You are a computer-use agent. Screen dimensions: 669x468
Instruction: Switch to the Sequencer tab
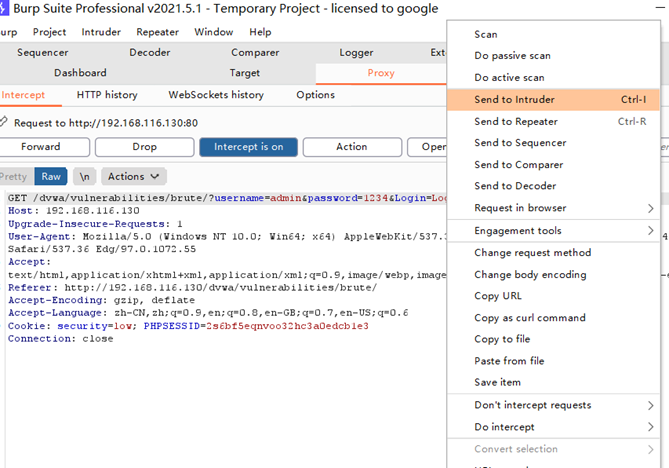point(43,52)
